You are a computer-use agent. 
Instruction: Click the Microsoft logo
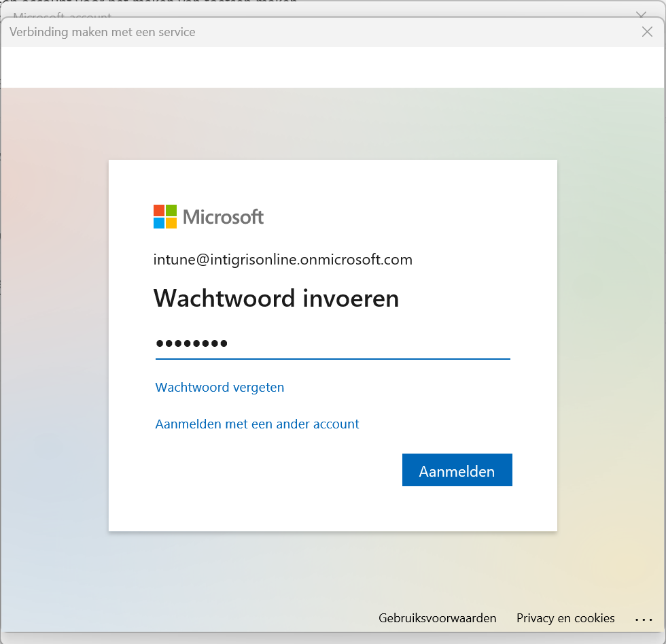pos(209,216)
